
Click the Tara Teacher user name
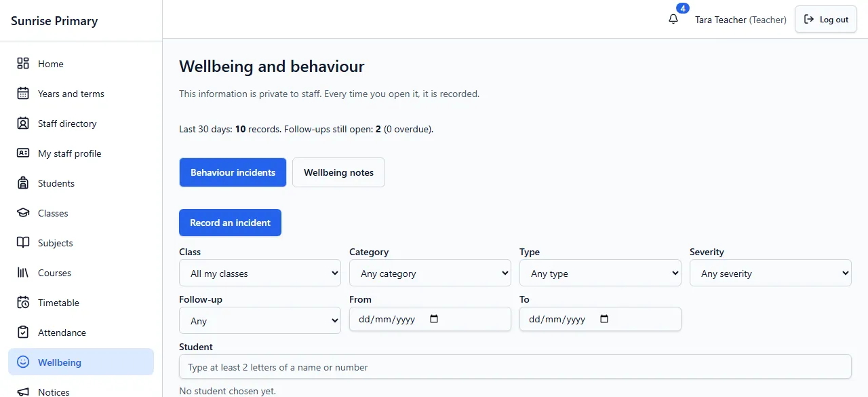721,20
